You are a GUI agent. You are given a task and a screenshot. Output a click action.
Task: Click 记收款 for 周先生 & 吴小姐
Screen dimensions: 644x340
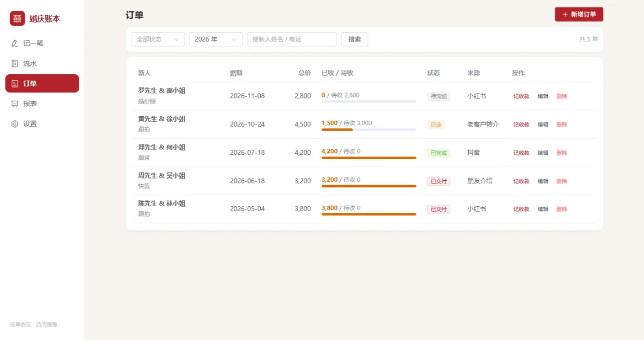[521, 181]
